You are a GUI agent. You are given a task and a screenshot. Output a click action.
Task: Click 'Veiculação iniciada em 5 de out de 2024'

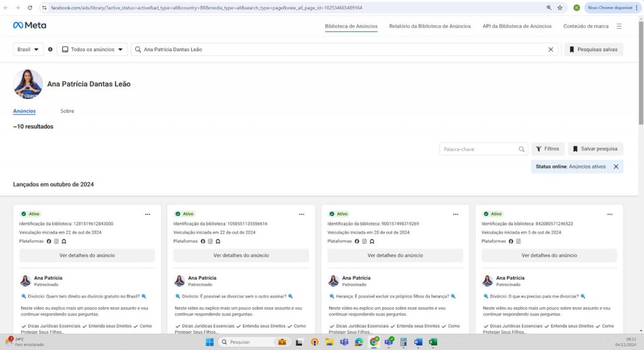[521, 233]
